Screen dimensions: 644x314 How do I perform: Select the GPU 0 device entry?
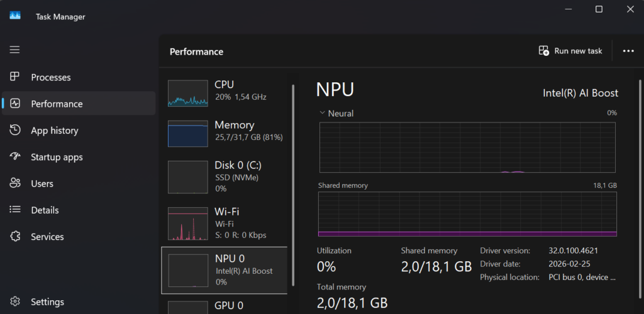[225, 305]
